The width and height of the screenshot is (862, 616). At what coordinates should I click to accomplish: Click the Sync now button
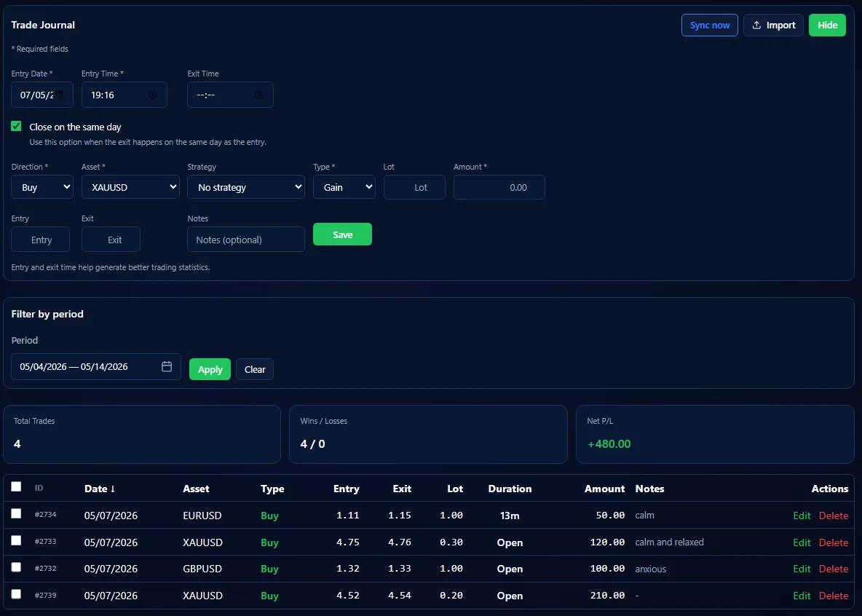point(710,25)
